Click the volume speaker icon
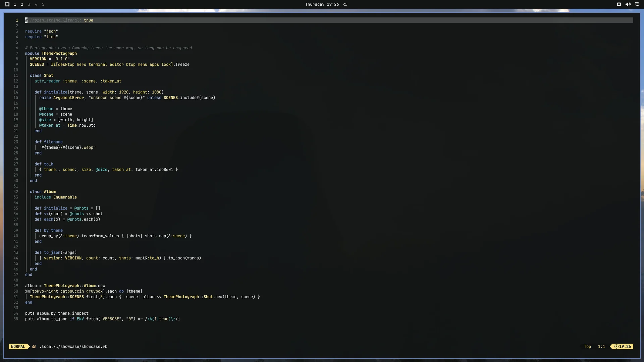Image resolution: width=644 pixels, height=362 pixels. pos(628,4)
